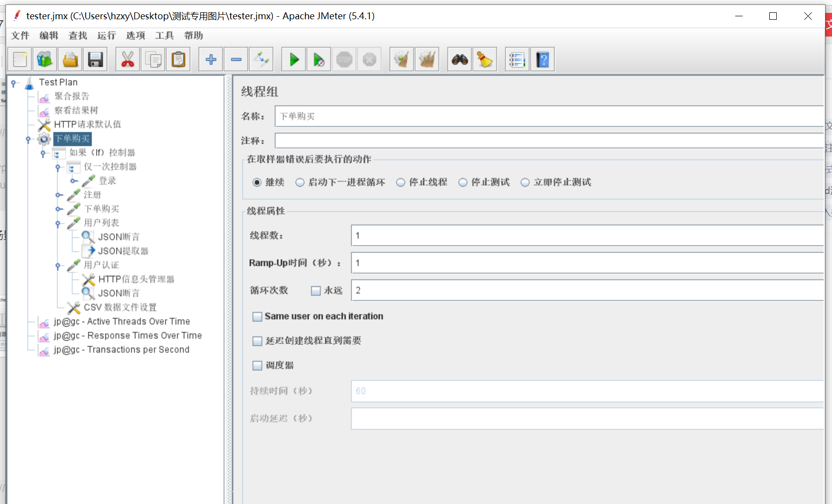Image resolution: width=832 pixels, height=504 pixels.
Task: Clear all results with double broom icon
Action: (x=427, y=60)
